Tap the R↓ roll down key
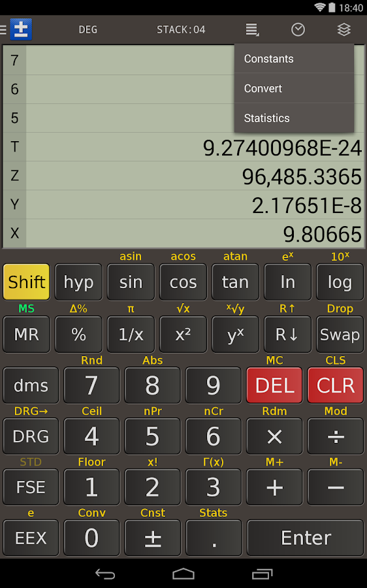The width and height of the screenshot is (367, 588). point(287,335)
